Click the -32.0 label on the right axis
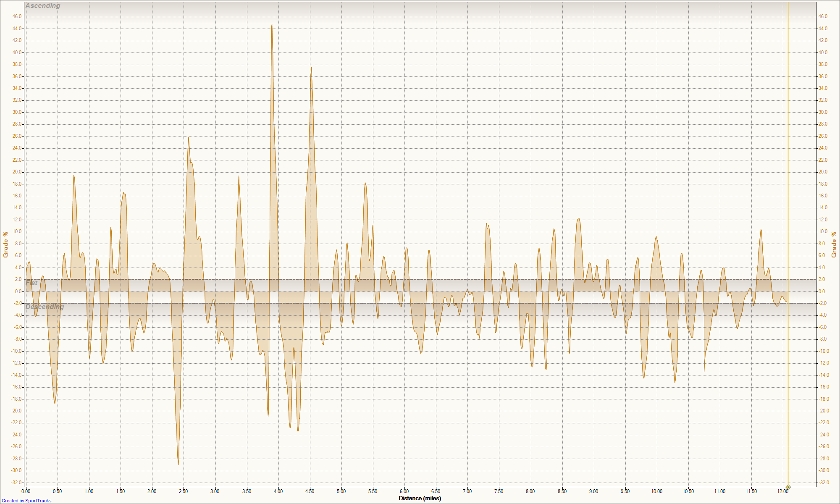The width and height of the screenshot is (840, 504). (823, 483)
